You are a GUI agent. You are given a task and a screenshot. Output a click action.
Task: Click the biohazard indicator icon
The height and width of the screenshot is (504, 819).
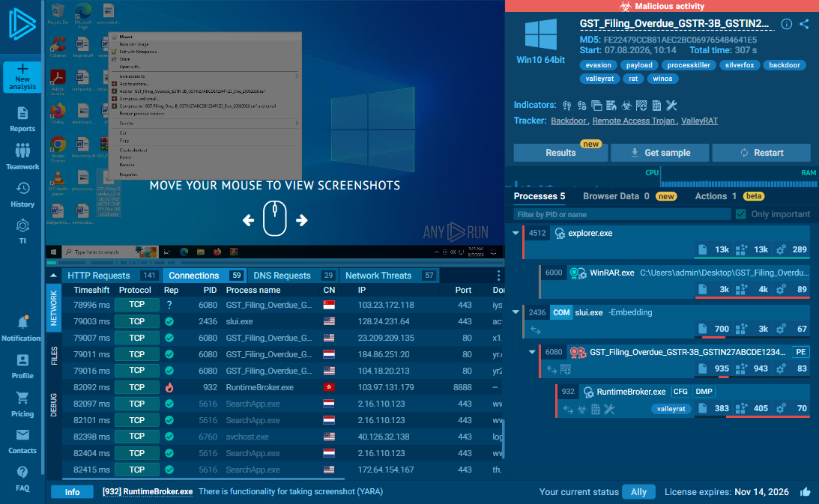626,106
